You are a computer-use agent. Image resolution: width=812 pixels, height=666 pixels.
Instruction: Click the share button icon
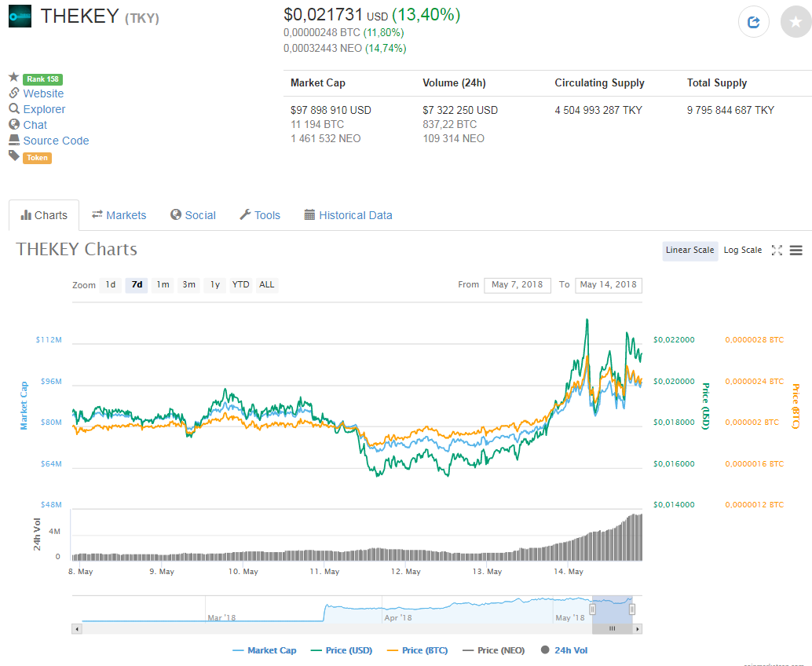(753, 22)
